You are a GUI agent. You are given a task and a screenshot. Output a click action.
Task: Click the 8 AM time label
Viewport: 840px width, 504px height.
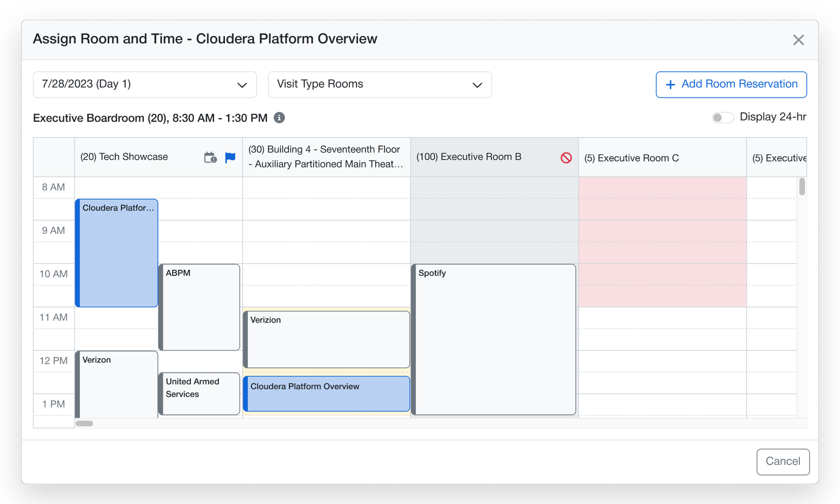(53, 187)
